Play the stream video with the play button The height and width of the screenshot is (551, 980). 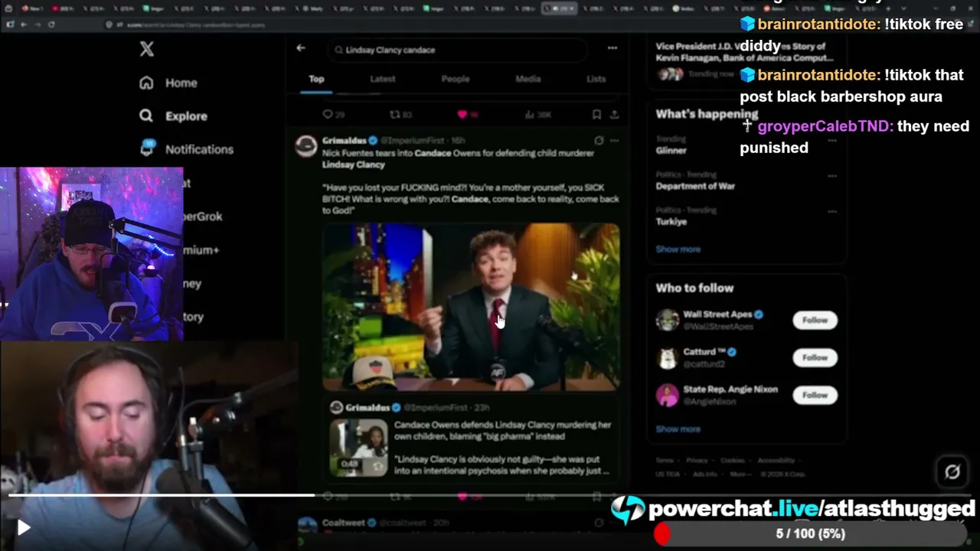[23, 527]
